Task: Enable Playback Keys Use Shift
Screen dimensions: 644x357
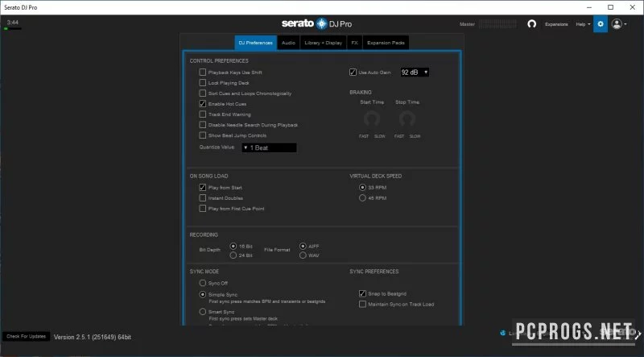Action: coord(203,72)
